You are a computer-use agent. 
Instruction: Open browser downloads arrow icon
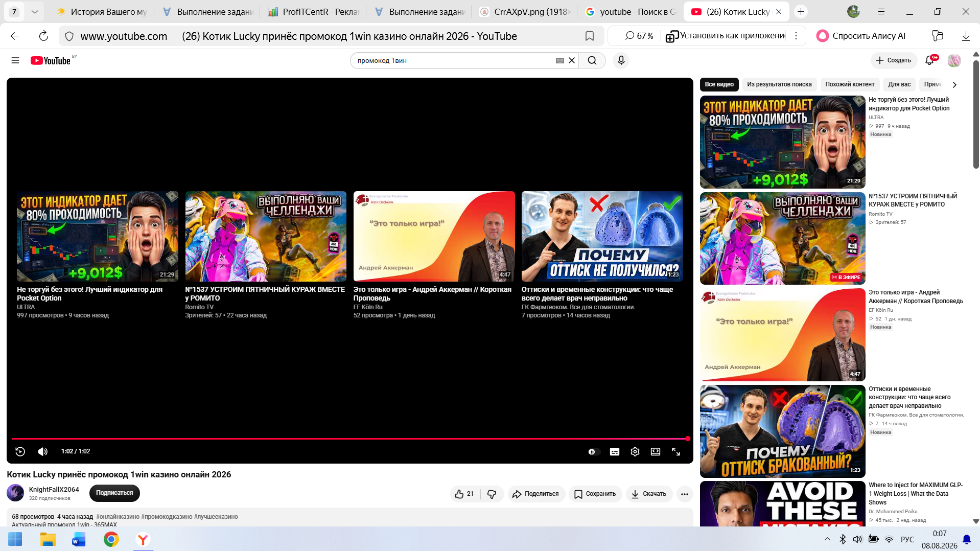pyautogui.click(x=966, y=36)
